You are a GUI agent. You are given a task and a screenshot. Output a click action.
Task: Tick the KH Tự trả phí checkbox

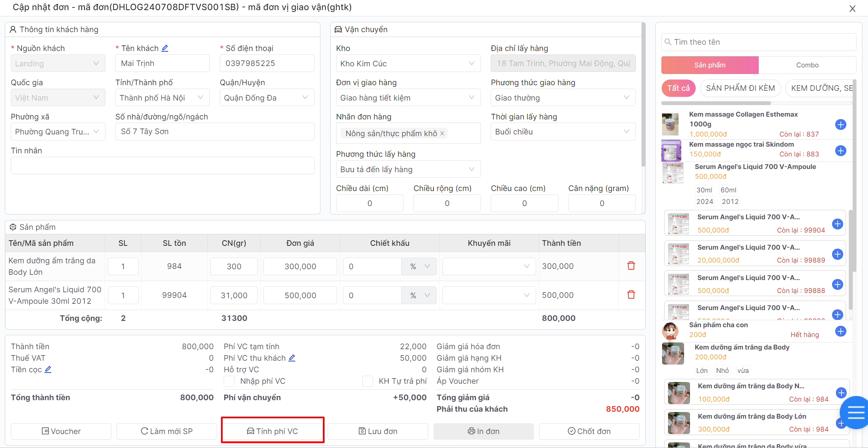coord(368,381)
